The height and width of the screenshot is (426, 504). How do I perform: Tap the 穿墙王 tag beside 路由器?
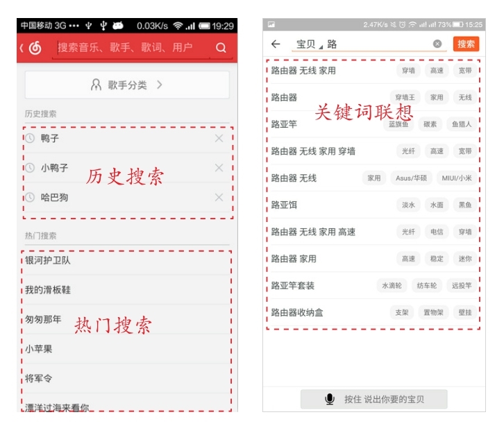405,98
